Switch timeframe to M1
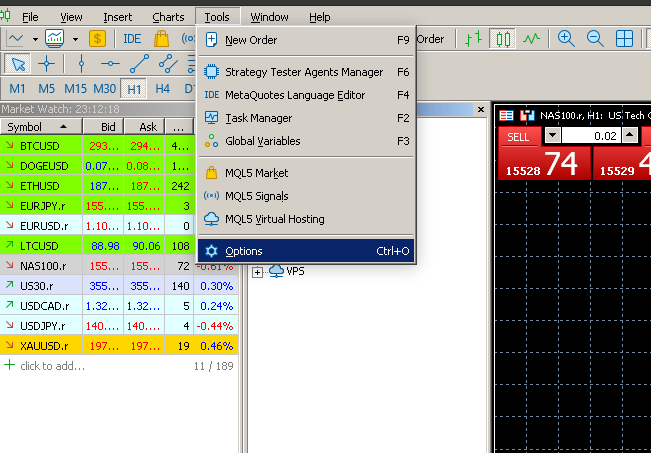This screenshot has height=453, width=651. tap(17, 88)
